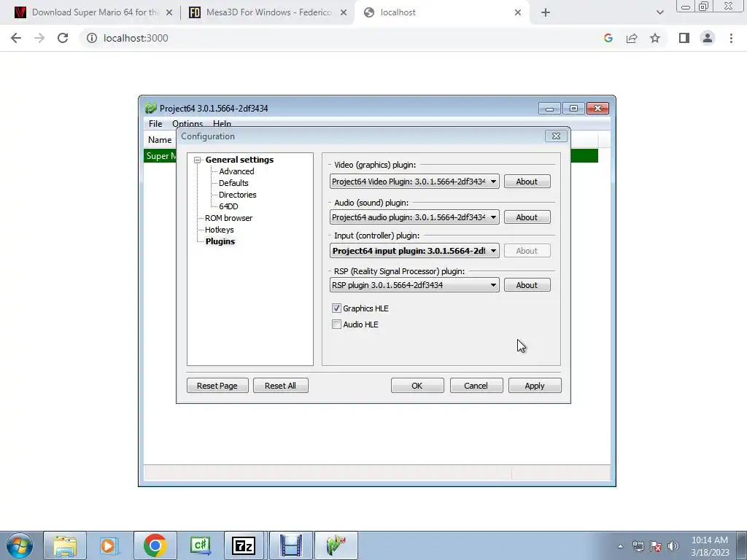Click the Reset All button
747x560 pixels.
point(280,385)
